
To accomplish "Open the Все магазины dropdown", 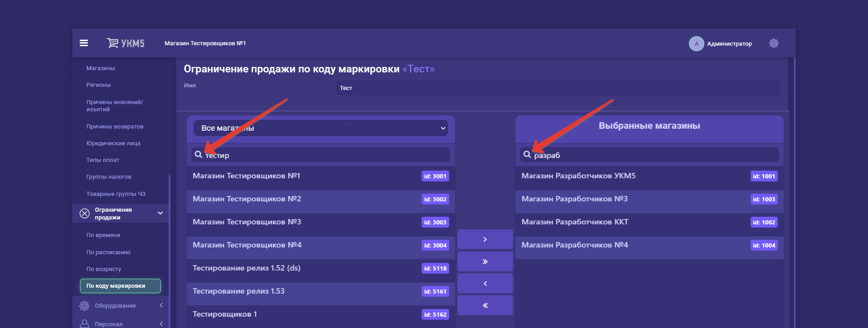I will (321, 128).
